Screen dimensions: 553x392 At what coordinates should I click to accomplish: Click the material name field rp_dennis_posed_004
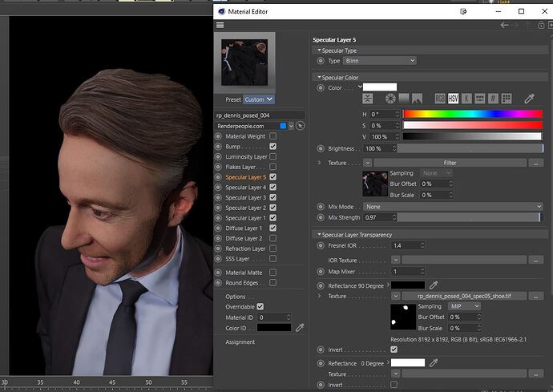tap(260, 115)
